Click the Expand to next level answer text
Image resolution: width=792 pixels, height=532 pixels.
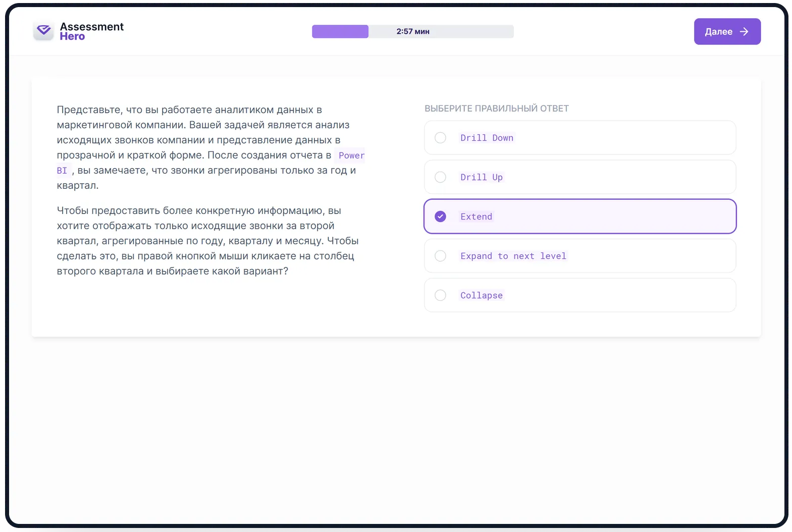click(x=513, y=256)
